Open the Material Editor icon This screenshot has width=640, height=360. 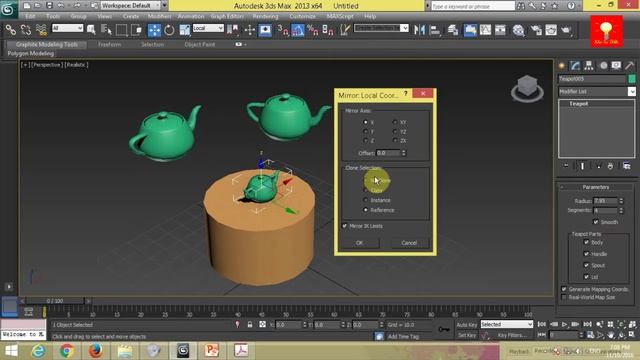click(518, 30)
